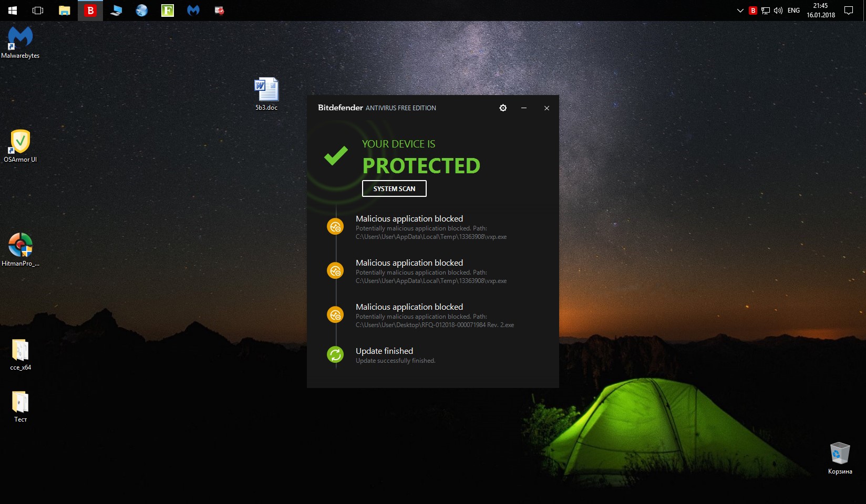
Task: Click the Bitdefender system tray icon
Action: click(752, 10)
